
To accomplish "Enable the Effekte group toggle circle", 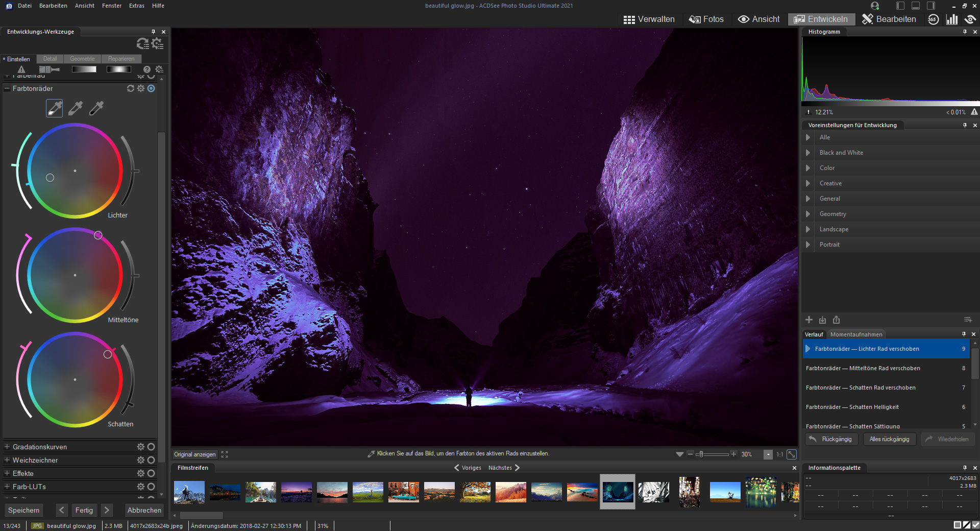I will pos(151,473).
